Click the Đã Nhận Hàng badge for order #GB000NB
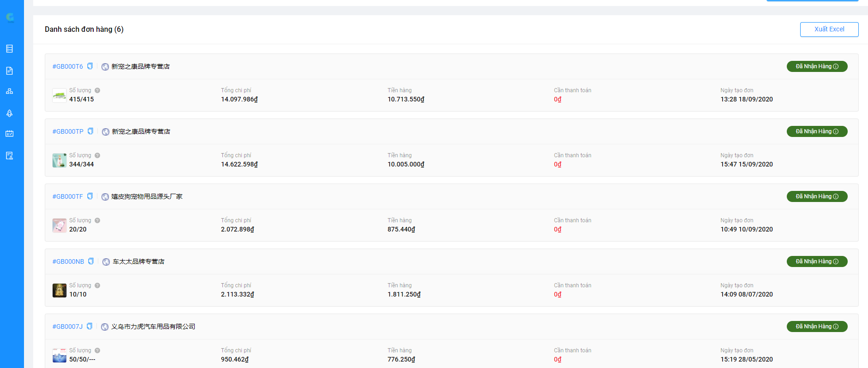This screenshot has width=868, height=368. (x=816, y=261)
